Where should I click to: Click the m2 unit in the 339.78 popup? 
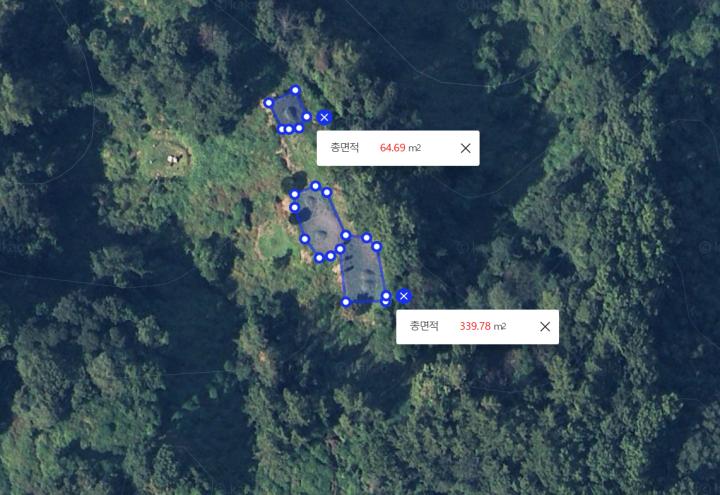500,326
